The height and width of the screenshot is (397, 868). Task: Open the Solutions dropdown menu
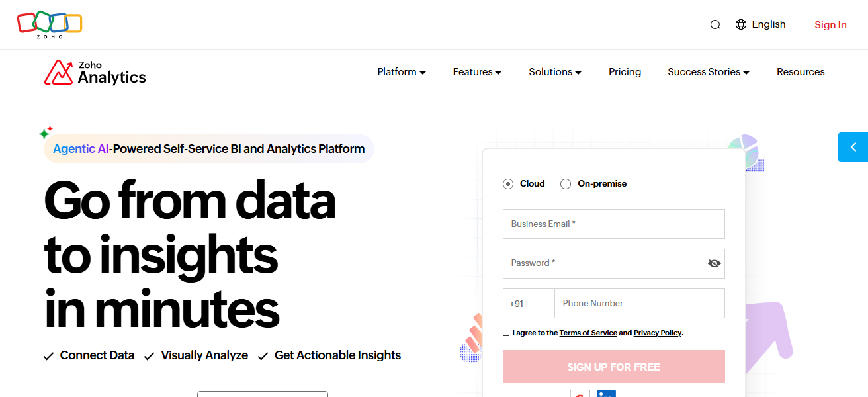tap(554, 72)
